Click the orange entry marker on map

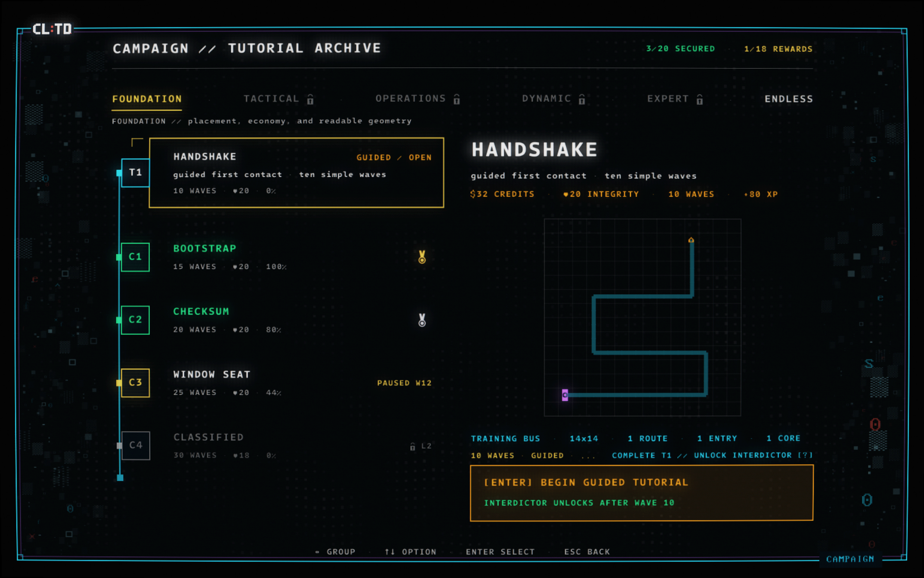tap(691, 240)
